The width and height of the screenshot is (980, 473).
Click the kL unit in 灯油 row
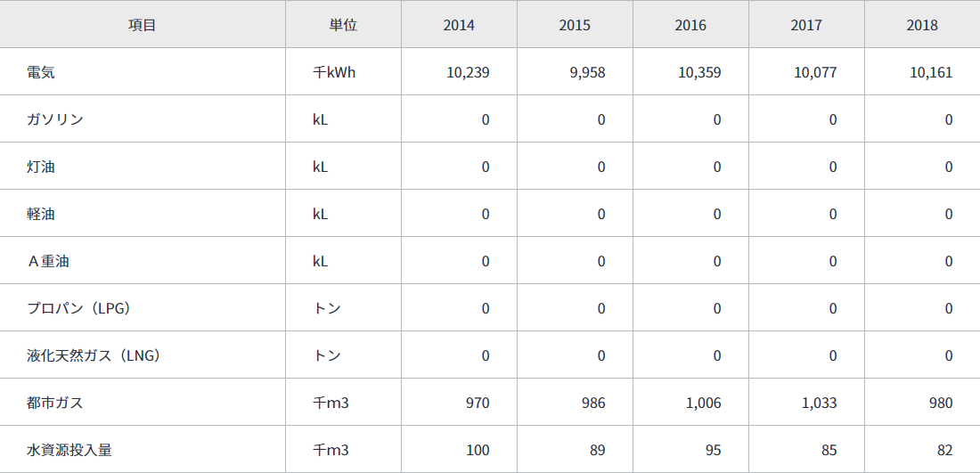click(x=320, y=167)
